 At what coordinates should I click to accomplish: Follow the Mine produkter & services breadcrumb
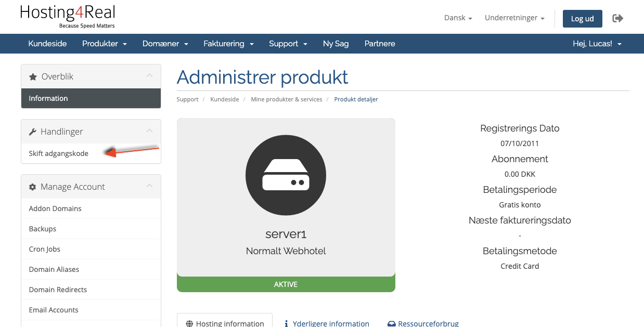click(286, 99)
